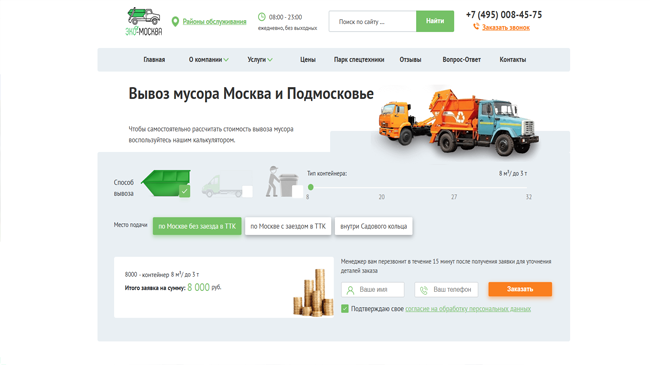Click the 8 000 руб total amount
Screen dimensions: 650x365
click(x=204, y=287)
